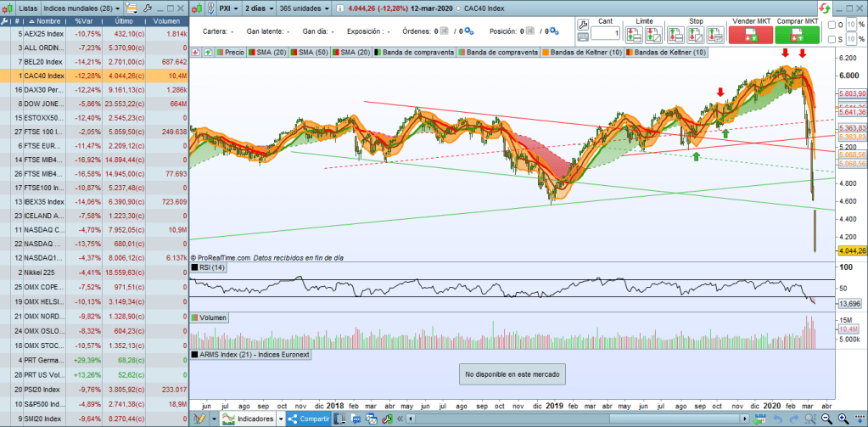
Task: Click the SMA (50) color swatch
Action: coord(294,53)
